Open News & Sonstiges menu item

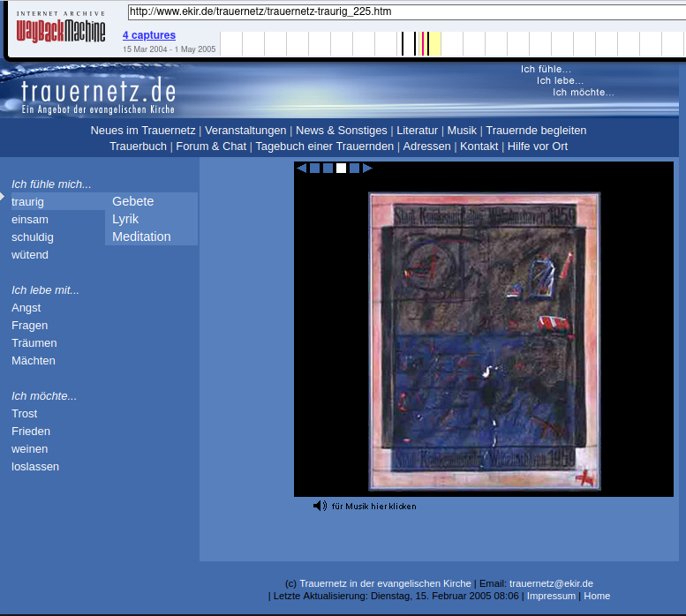(x=342, y=131)
